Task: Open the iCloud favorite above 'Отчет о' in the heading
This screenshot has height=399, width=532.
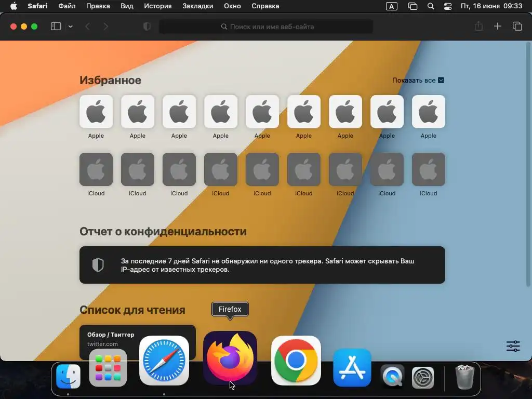Action: [x=96, y=169]
